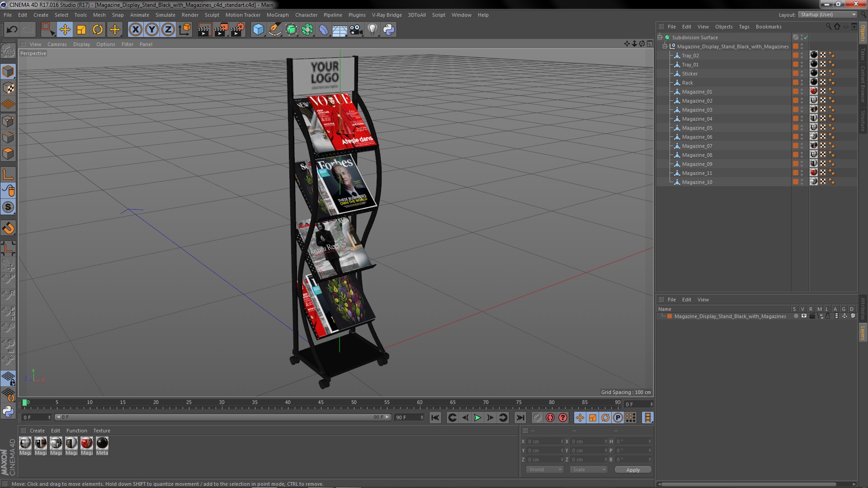
Task: Click layer color of Magazine_07
Action: click(796, 146)
